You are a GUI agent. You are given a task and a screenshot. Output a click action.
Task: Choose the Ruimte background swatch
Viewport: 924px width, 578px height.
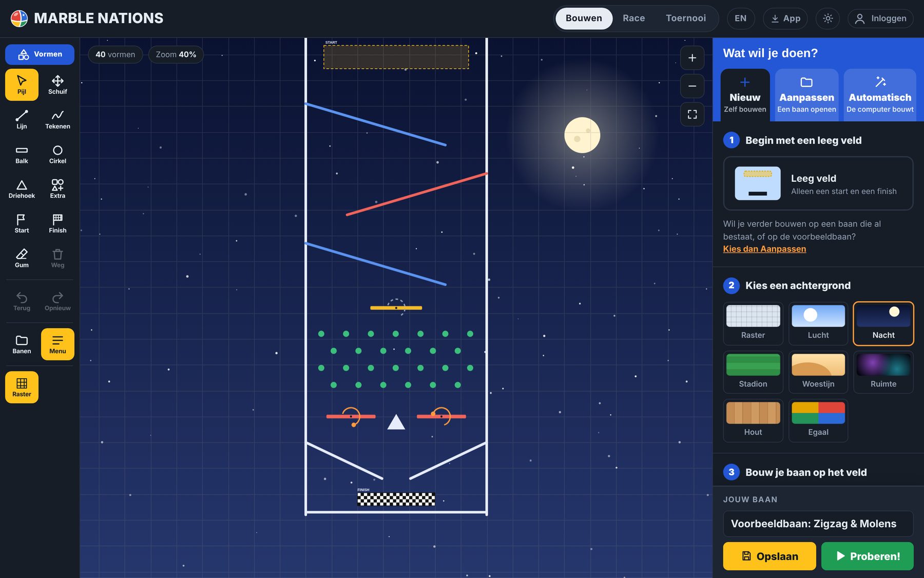(883, 372)
